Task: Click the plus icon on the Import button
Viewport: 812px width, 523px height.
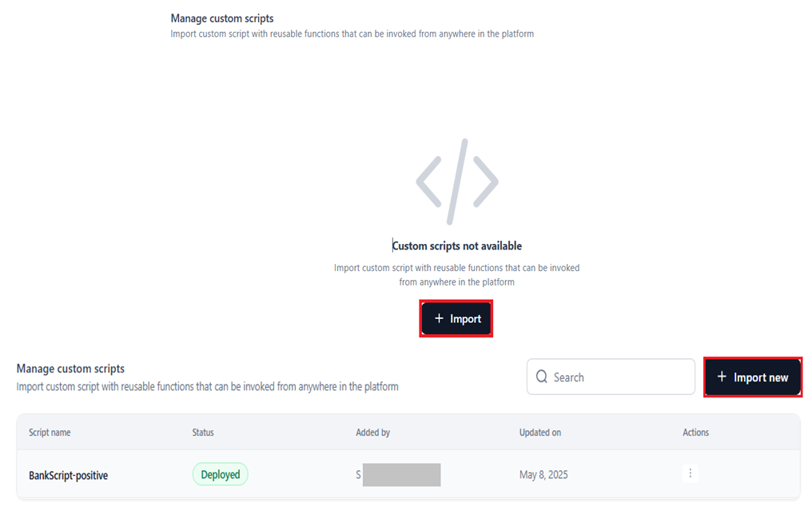Action: coord(439,318)
